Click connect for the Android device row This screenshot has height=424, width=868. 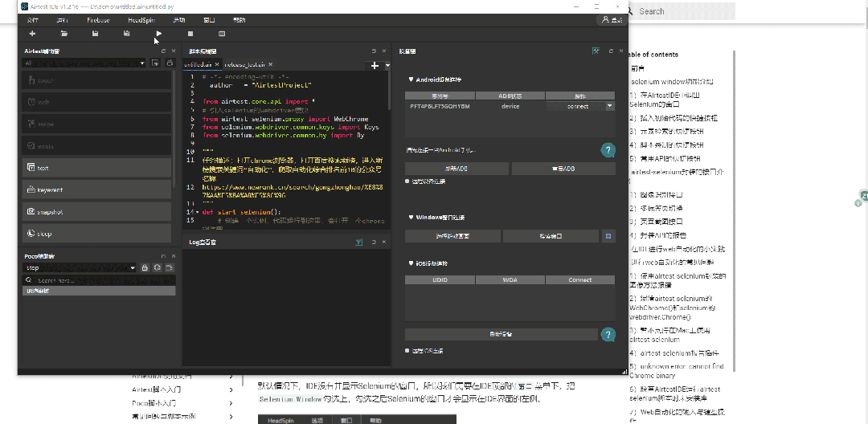577,106
